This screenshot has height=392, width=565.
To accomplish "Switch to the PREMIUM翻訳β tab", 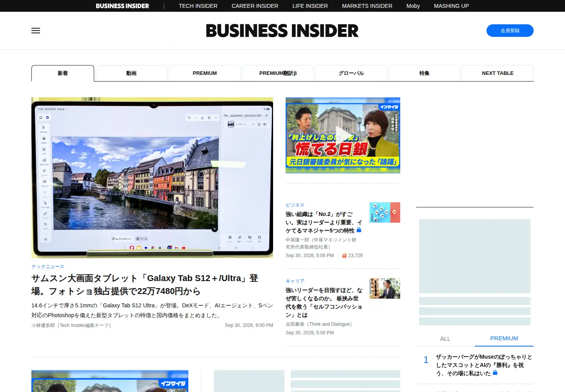I will pos(278,73).
